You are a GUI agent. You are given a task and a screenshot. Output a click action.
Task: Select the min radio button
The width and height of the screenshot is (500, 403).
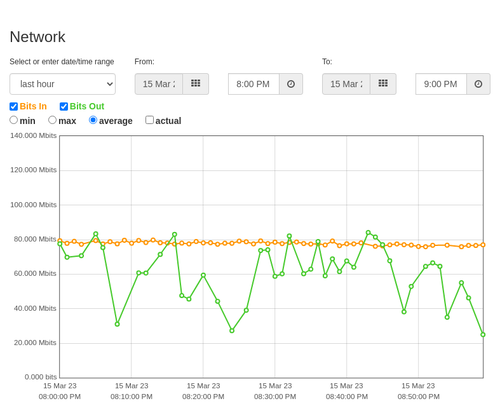(14, 120)
